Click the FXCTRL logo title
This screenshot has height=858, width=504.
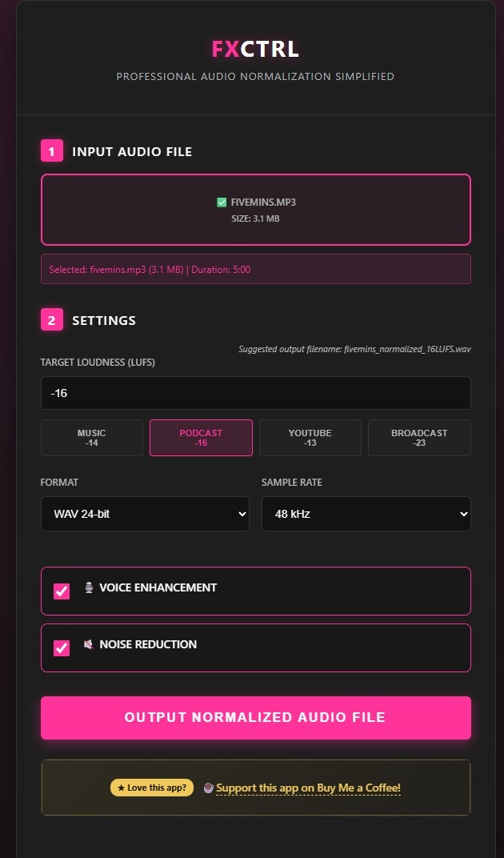pyautogui.click(x=255, y=50)
